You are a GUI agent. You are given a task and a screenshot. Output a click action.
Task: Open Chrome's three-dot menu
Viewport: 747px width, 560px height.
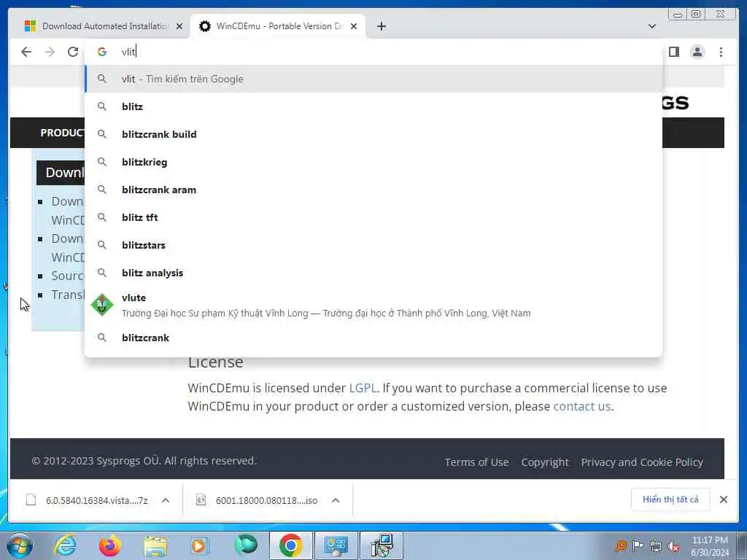(721, 52)
